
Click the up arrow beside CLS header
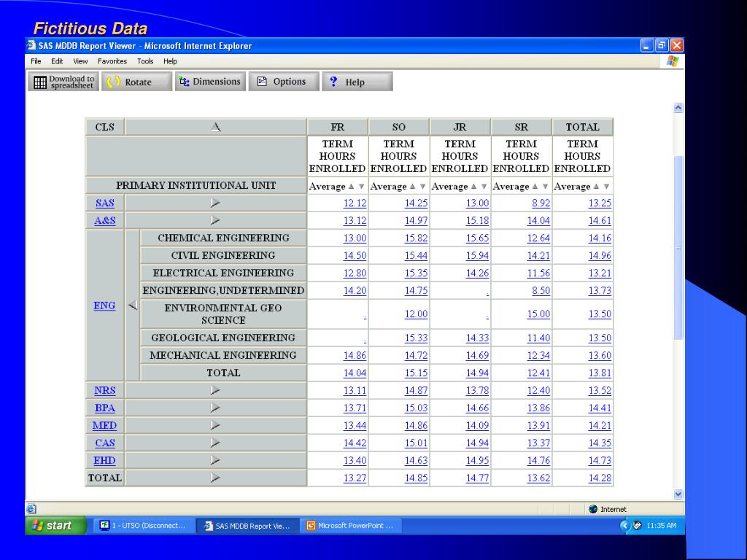coord(216,127)
